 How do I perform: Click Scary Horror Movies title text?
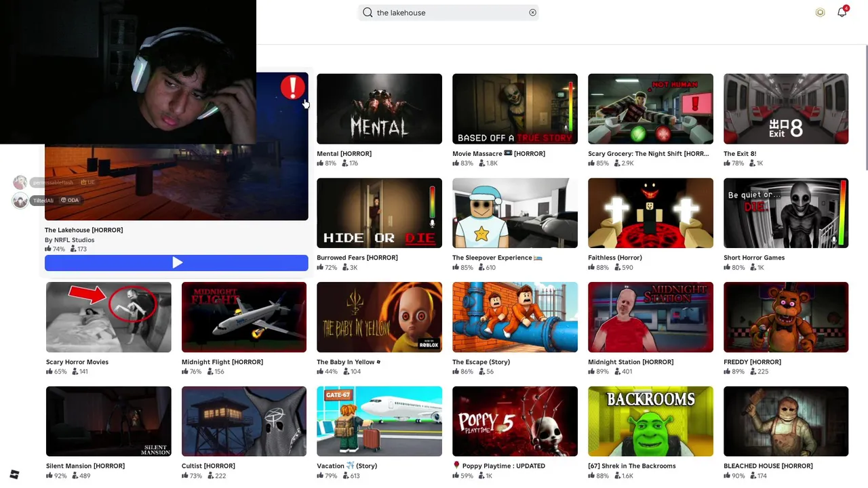[77, 362]
